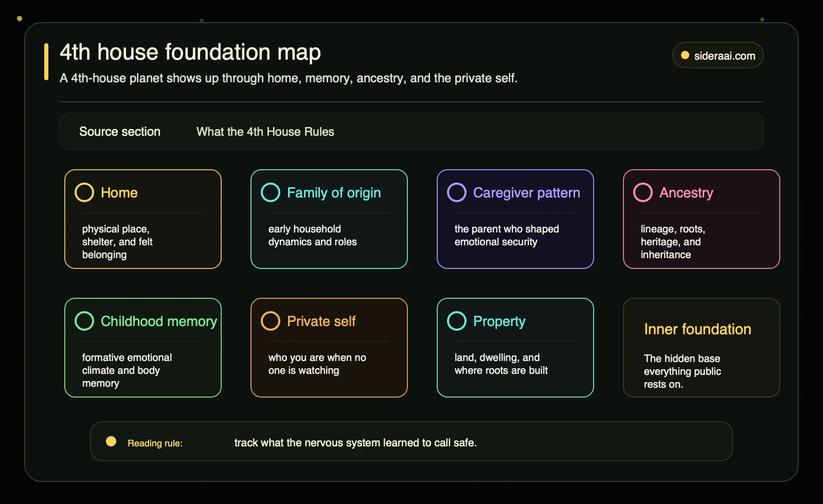Click 'lineage, roots, heritage, and inheritance' text
The height and width of the screenshot is (504, 823).
coord(673,242)
